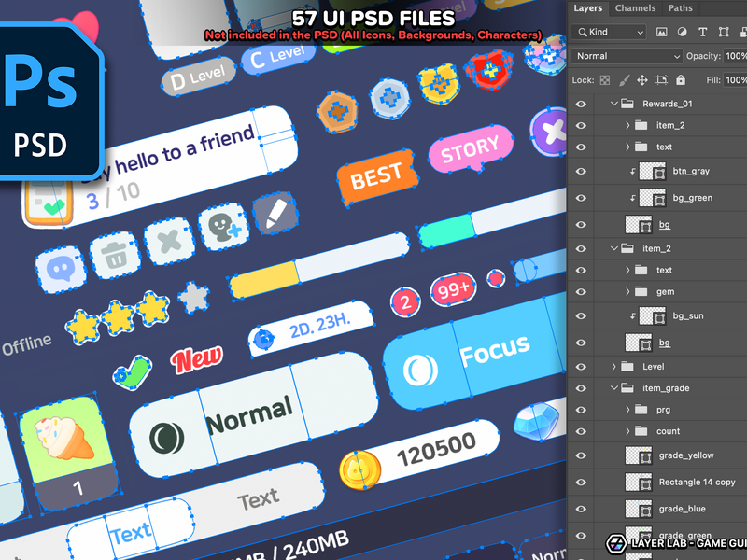Click the shape layer filter icon
The width and height of the screenshot is (747, 560).
pos(724,32)
